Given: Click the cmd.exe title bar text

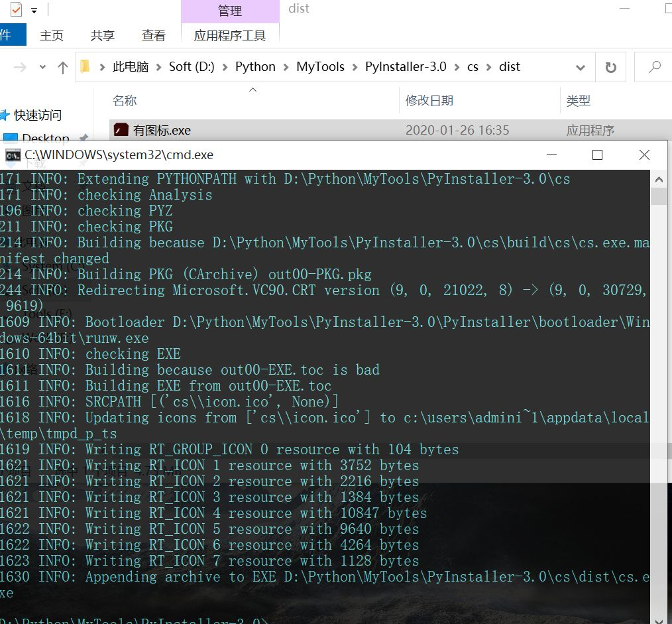Looking at the screenshot, I should [119, 155].
